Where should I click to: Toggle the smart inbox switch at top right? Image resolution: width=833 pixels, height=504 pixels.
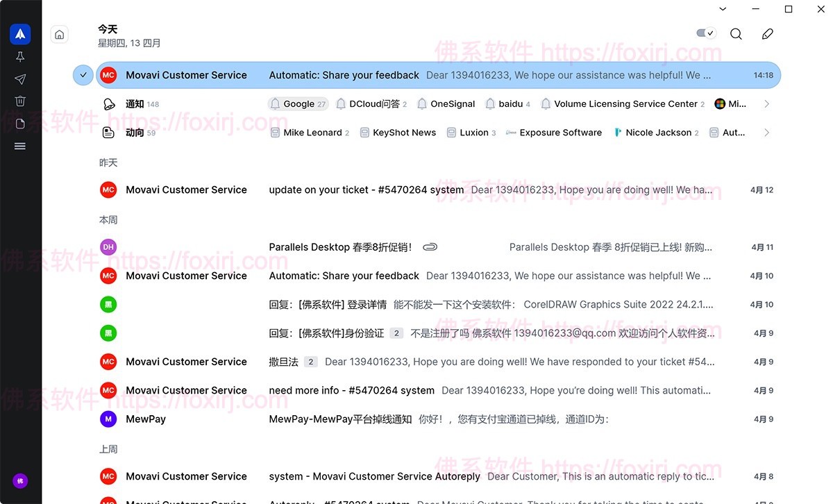click(x=705, y=33)
